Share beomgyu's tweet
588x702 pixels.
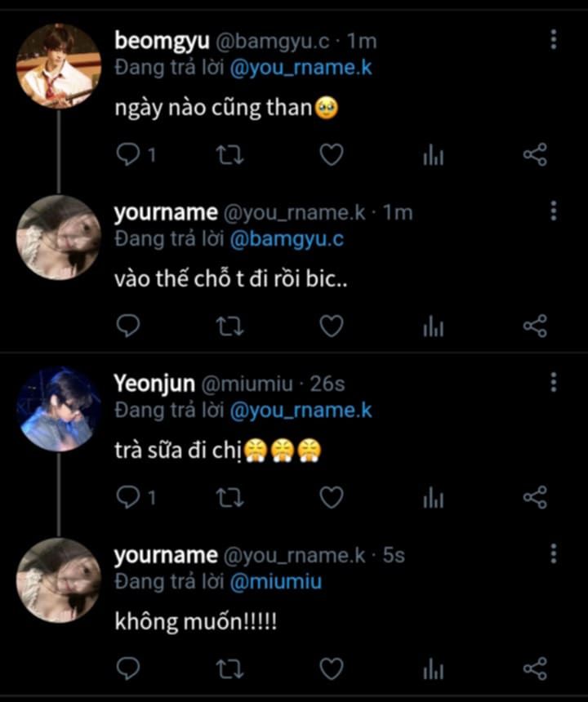(534, 155)
